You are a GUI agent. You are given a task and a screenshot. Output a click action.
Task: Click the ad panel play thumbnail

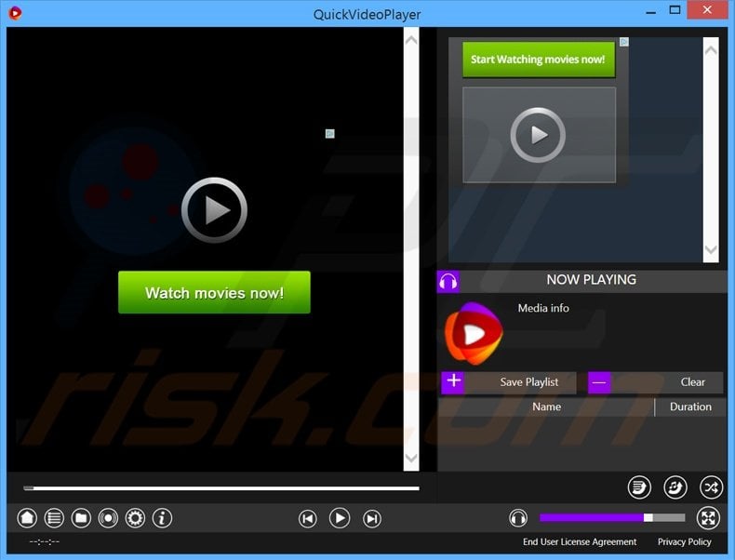pos(539,135)
